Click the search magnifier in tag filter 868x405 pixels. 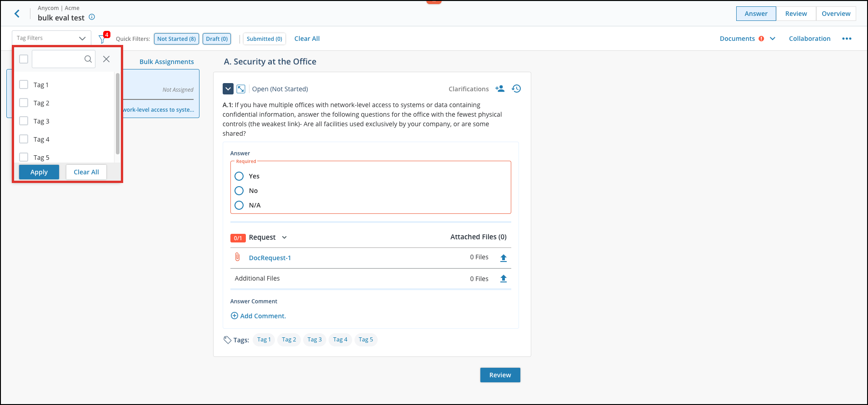88,59
